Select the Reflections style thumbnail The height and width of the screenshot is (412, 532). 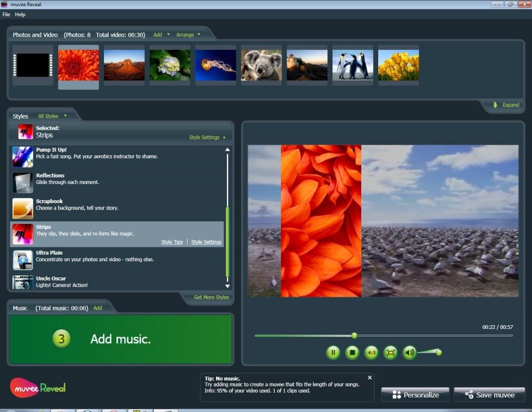click(22, 182)
